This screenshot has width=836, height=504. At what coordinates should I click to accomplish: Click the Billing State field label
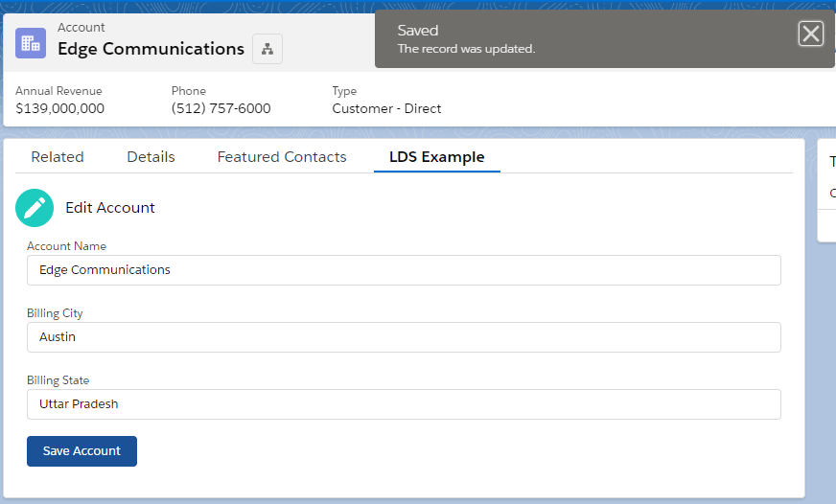[x=58, y=380]
